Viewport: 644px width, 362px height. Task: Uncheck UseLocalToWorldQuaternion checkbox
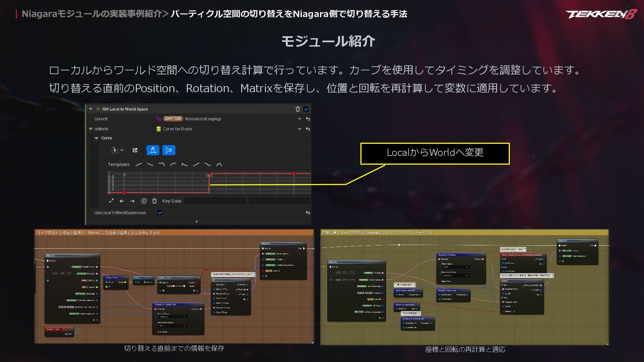point(160,213)
